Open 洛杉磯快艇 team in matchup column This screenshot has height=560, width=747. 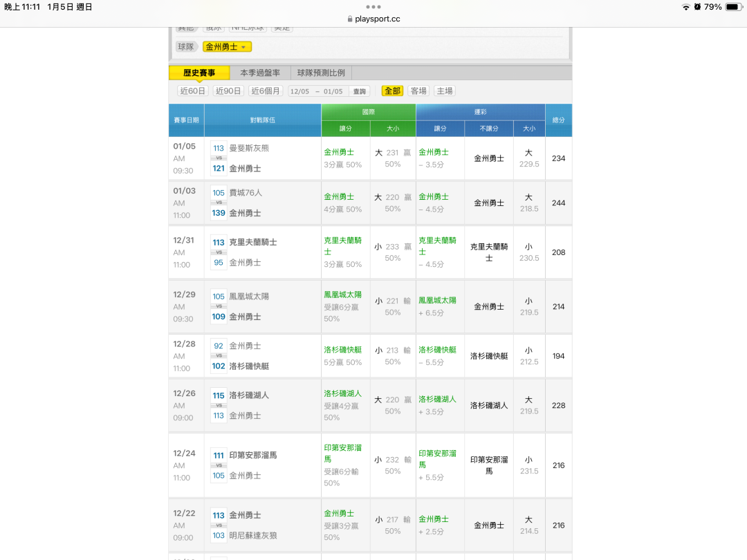[249, 366]
